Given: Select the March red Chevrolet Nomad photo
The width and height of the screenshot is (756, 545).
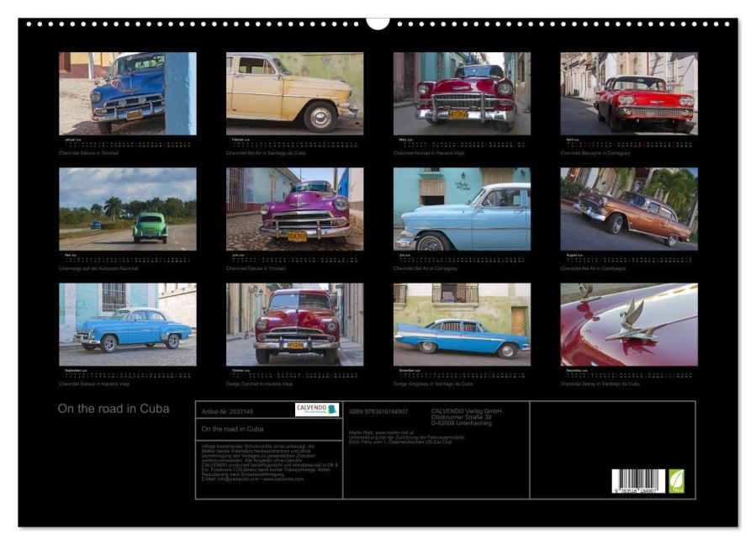Looking at the screenshot, I should coord(462,93).
